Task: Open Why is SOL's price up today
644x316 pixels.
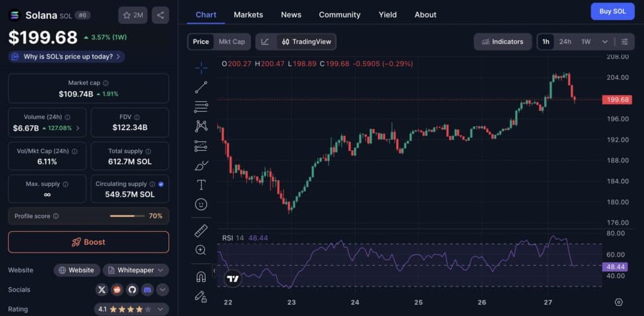Action: 67,57
